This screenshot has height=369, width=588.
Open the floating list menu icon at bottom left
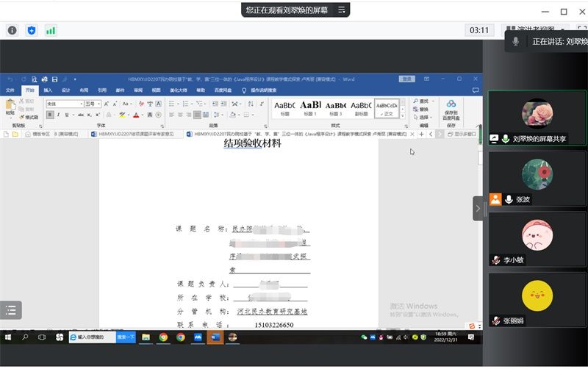pos(11,310)
